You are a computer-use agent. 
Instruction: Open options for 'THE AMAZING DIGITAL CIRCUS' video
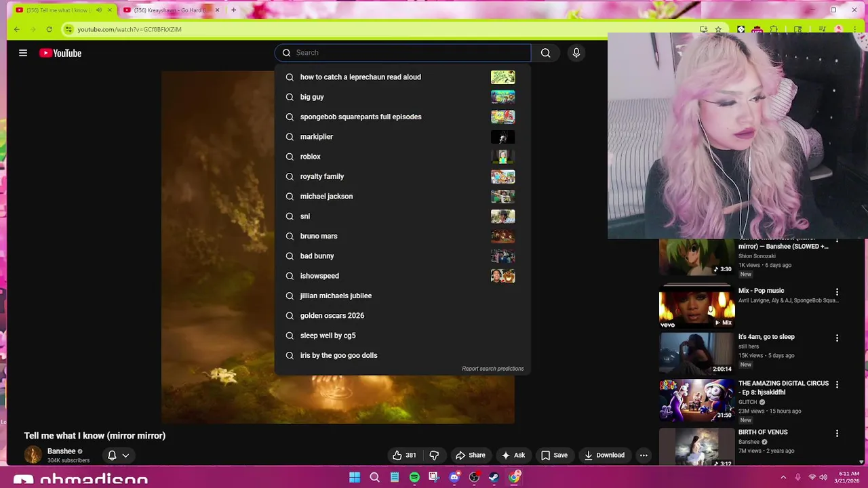[837, 384]
